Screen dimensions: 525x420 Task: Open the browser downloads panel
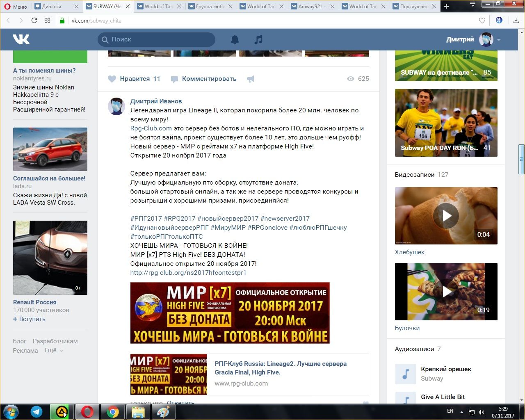tap(516, 21)
